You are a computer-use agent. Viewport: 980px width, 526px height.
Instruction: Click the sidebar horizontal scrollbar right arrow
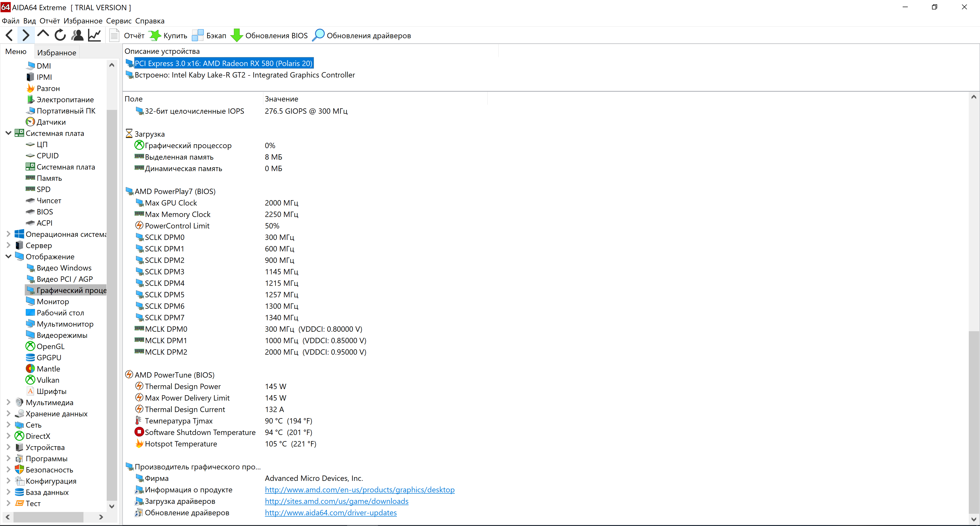(x=101, y=517)
